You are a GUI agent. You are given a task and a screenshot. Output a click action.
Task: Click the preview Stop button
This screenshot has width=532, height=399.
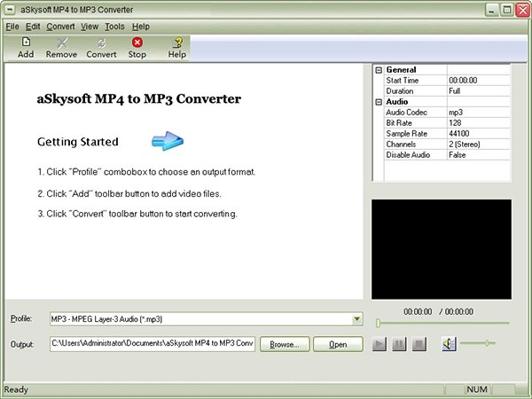point(419,344)
